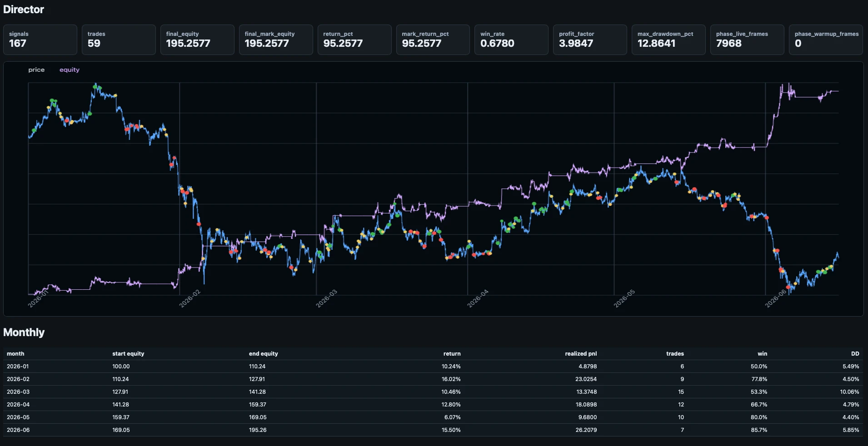The height and width of the screenshot is (446, 868).
Task: Click the signals stat card
Action: (x=40, y=40)
